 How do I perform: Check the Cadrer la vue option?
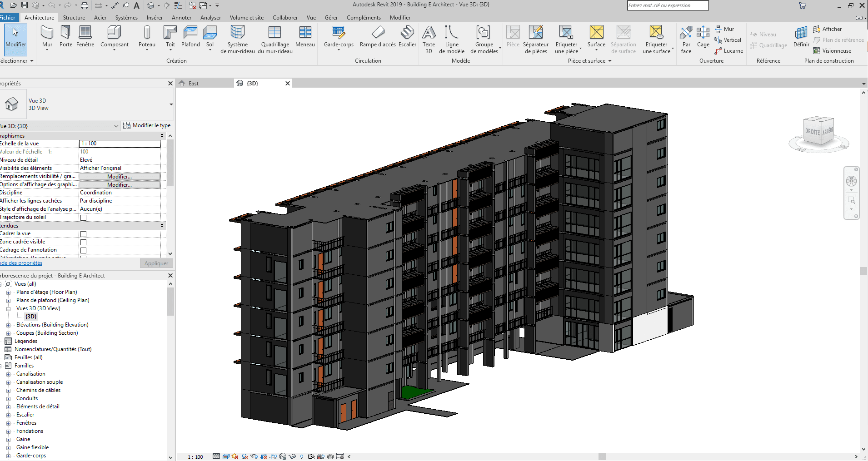[x=83, y=233]
